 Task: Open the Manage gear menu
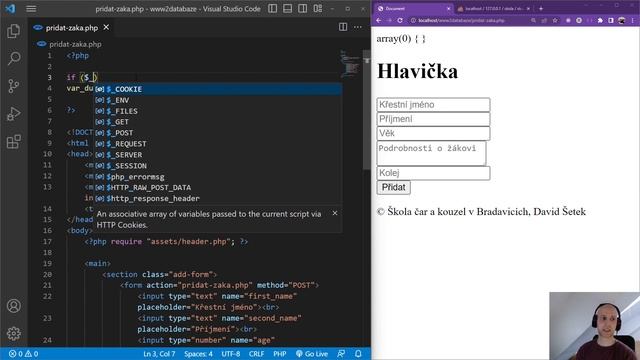(13, 333)
